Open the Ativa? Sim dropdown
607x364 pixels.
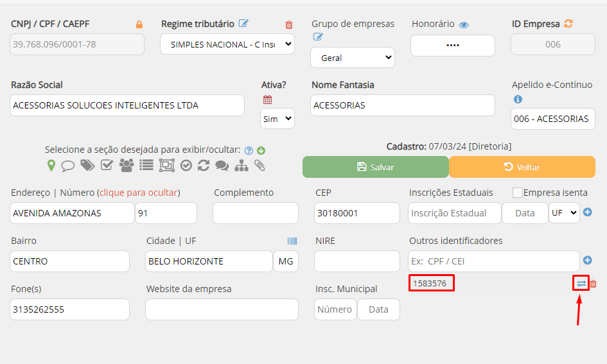point(277,119)
